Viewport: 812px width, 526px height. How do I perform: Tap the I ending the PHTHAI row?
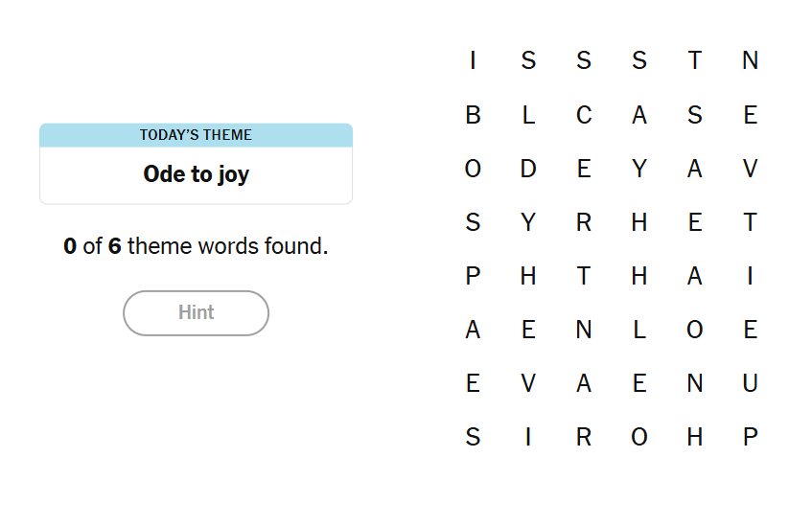tap(750, 277)
